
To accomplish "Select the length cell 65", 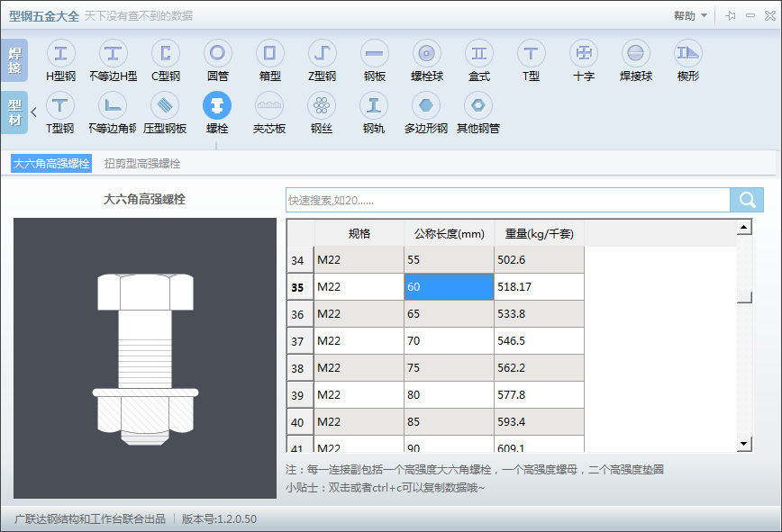I will [x=449, y=314].
